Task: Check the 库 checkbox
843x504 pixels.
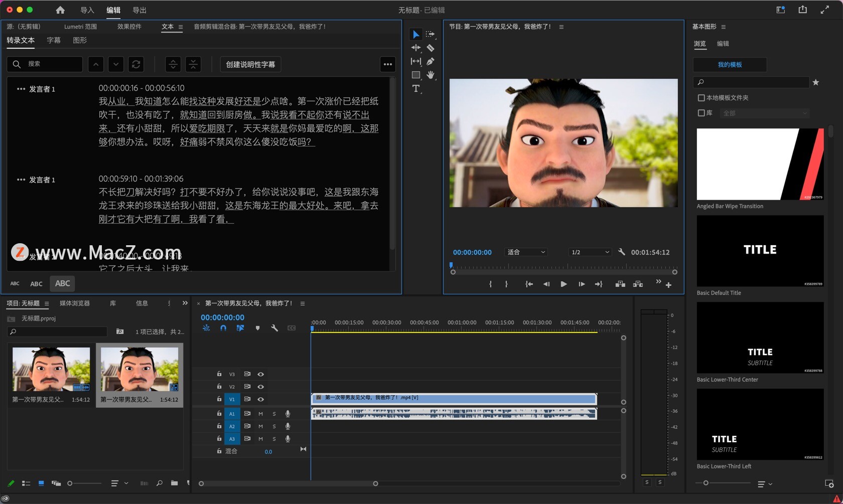Action: tap(701, 113)
